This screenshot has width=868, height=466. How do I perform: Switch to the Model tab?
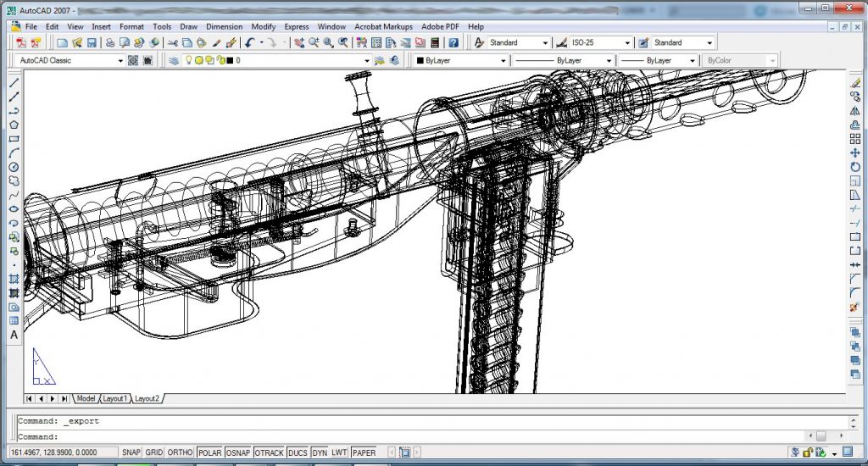tap(86, 398)
